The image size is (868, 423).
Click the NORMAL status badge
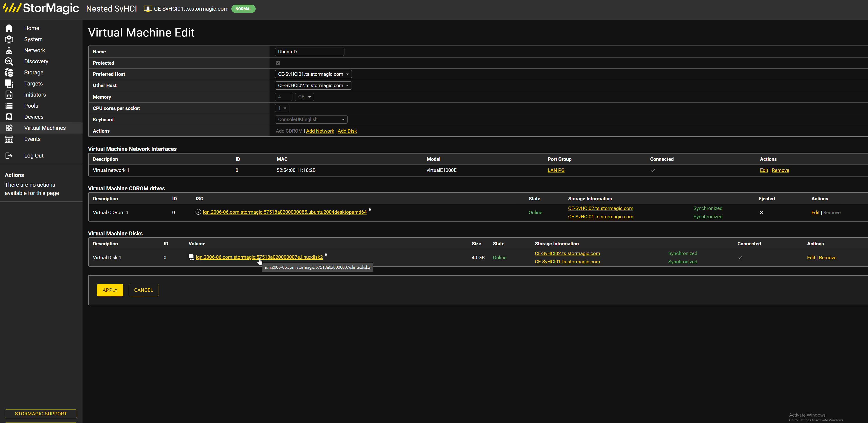click(243, 9)
